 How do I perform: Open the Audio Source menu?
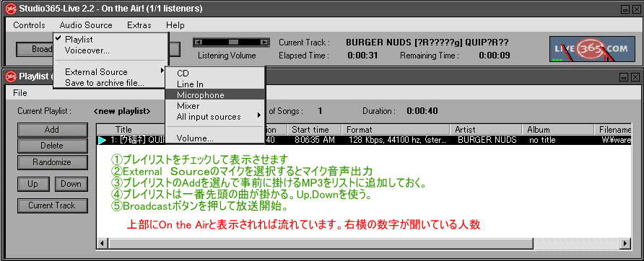click(86, 25)
